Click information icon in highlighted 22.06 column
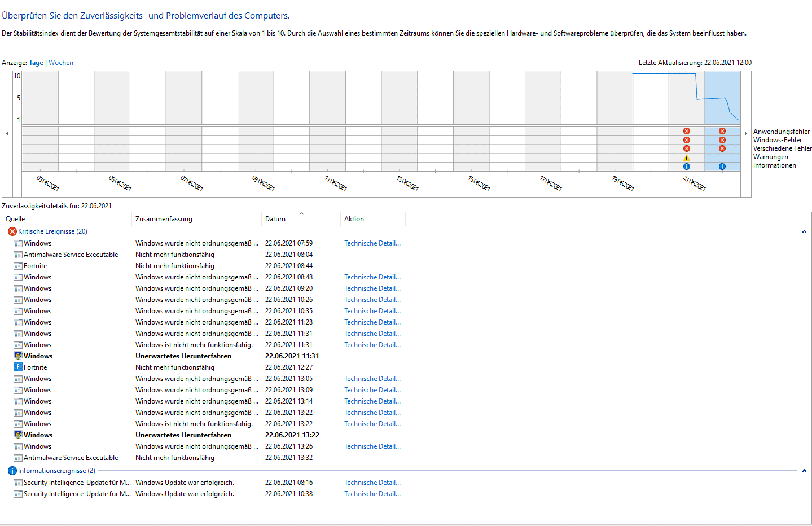 pos(722,166)
